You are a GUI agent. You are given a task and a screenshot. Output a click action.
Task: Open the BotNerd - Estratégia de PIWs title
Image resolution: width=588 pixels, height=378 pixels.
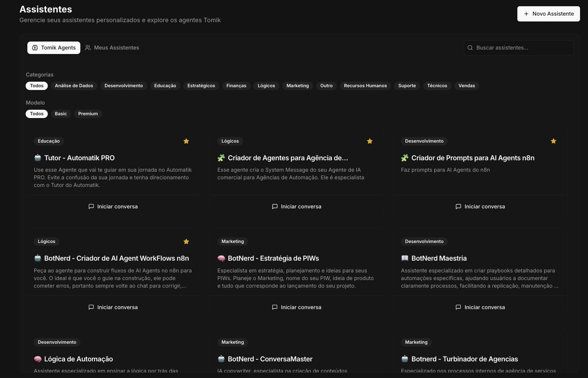274,258
